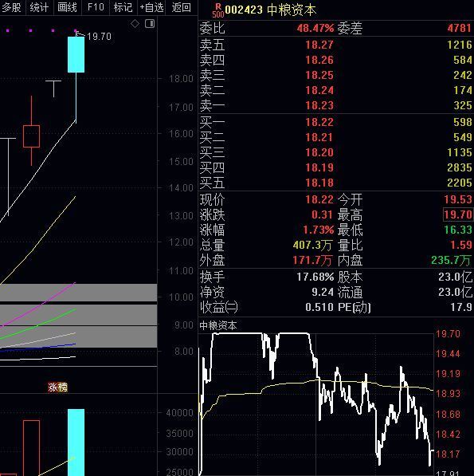
Task: Click the purple dot marker above candlestick
Action: pos(76,30)
